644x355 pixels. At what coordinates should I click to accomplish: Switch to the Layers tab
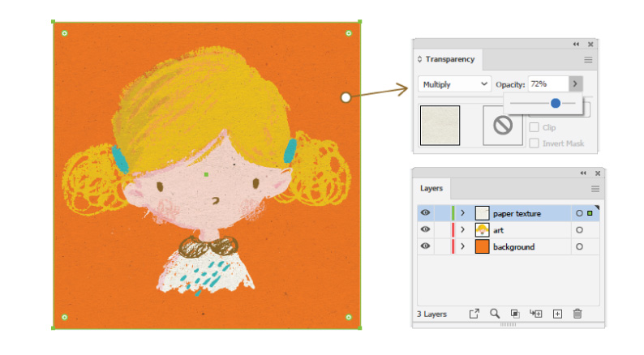(x=431, y=188)
